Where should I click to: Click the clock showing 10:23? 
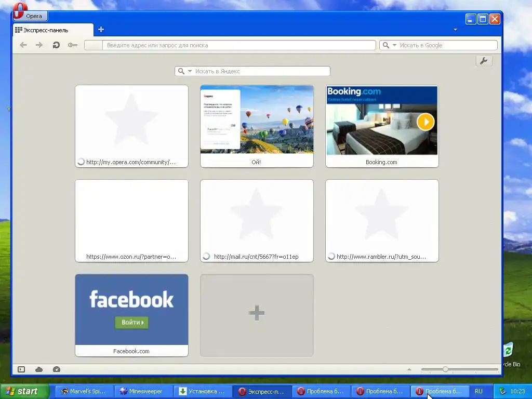(x=517, y=391)
